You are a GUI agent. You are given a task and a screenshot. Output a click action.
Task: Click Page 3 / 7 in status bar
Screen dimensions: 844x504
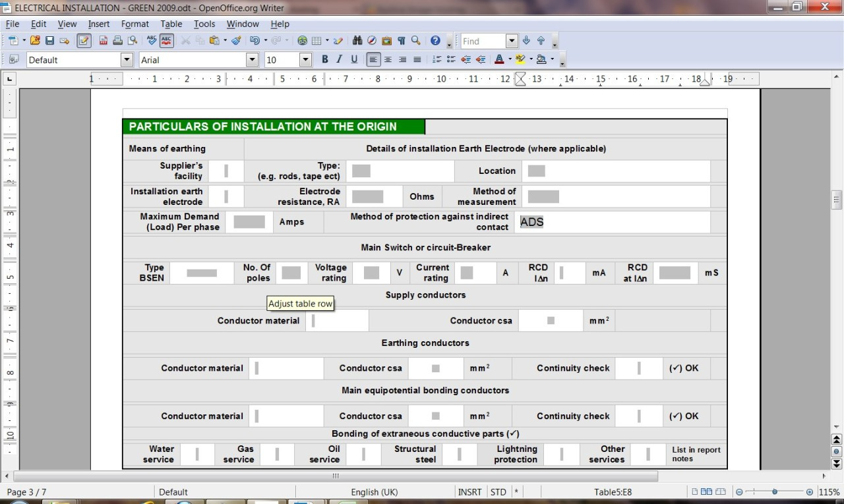[x=26, y=492]
